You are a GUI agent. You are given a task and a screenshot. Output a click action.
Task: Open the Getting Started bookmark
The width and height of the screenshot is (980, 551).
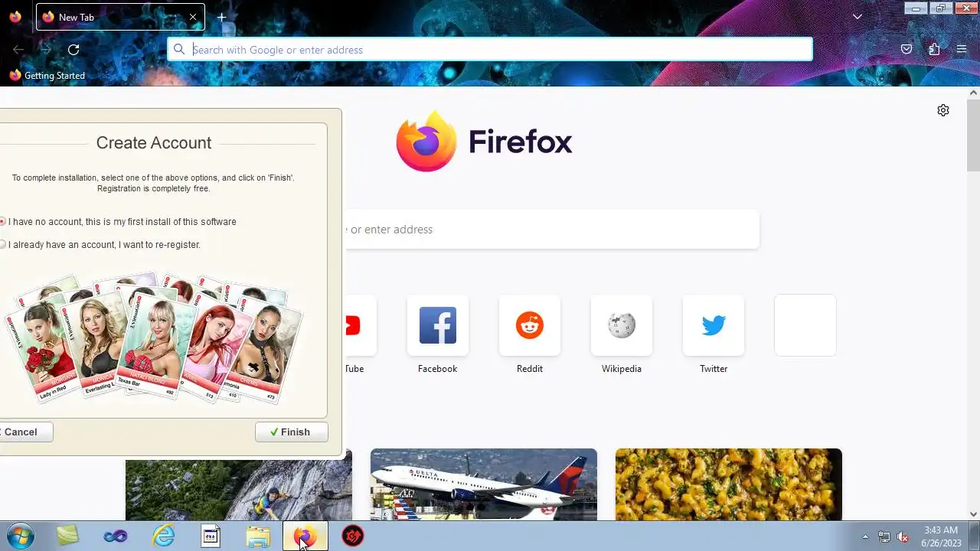47,76
